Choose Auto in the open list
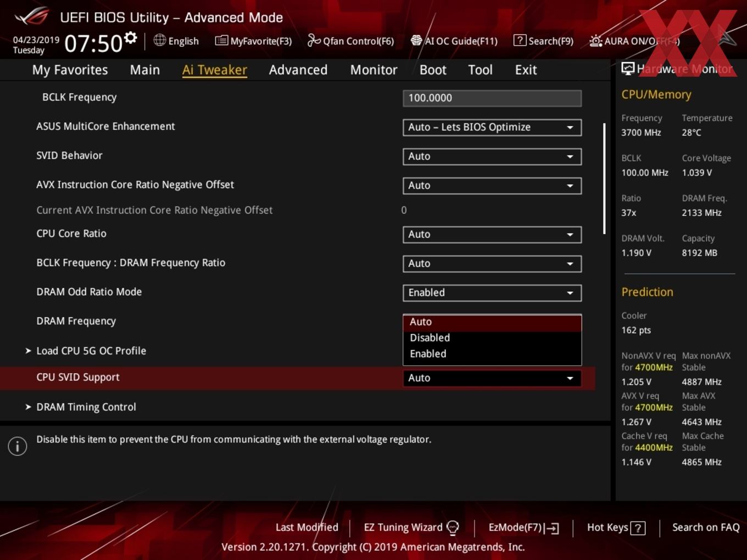The width and height of the screenshot is (747, 560). click(492, 322)
